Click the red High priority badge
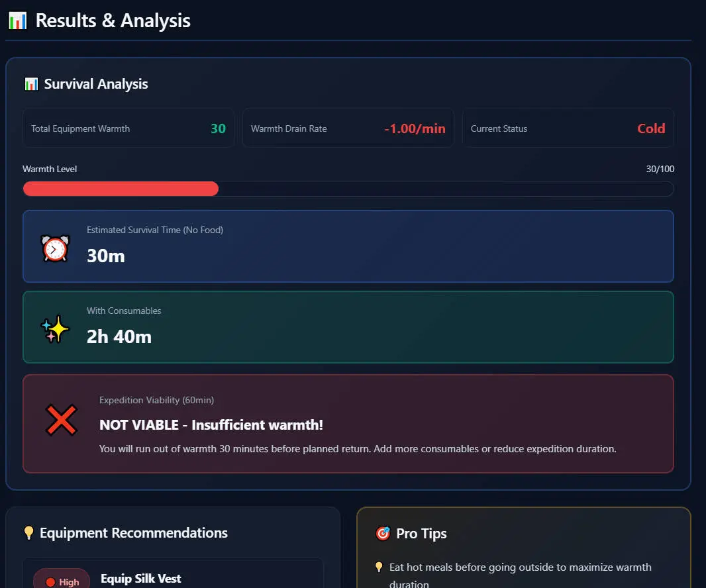 pyautogui.click(x=62, y=581)
